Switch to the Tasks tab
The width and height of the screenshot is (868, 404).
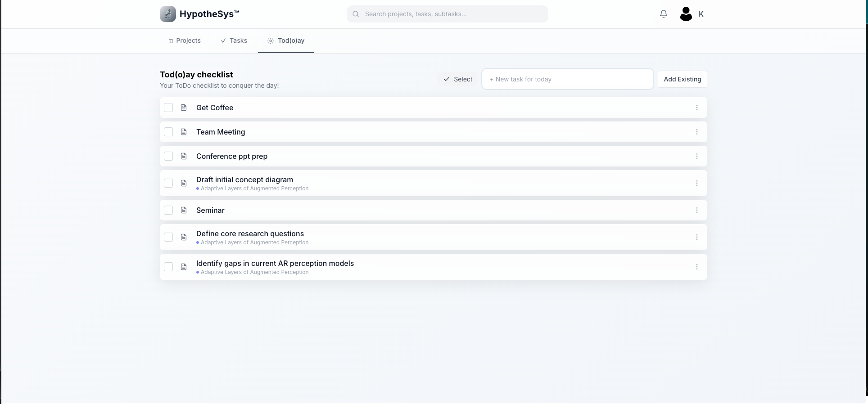[x=234, y=40]
